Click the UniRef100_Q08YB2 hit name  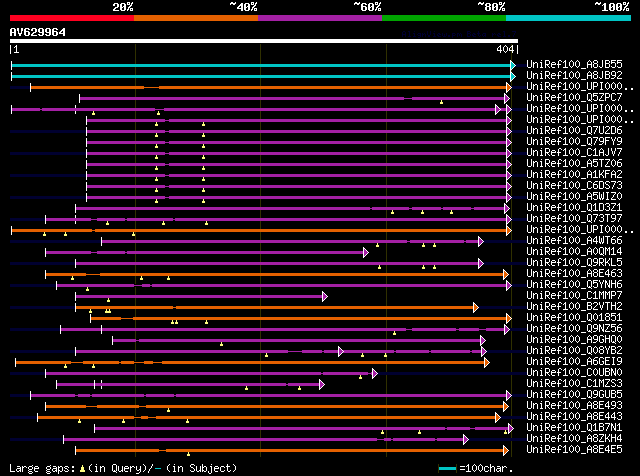[x=574, y=351]
